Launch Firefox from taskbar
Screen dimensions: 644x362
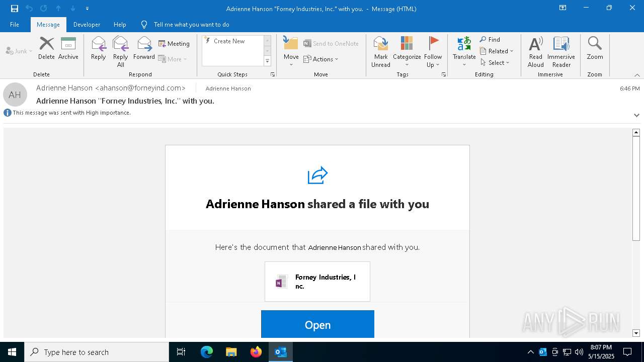(256, 352)
